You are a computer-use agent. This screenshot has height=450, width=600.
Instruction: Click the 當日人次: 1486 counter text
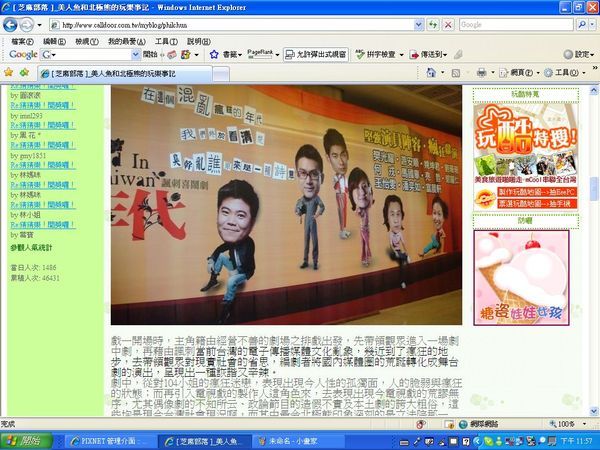(33, 267)
